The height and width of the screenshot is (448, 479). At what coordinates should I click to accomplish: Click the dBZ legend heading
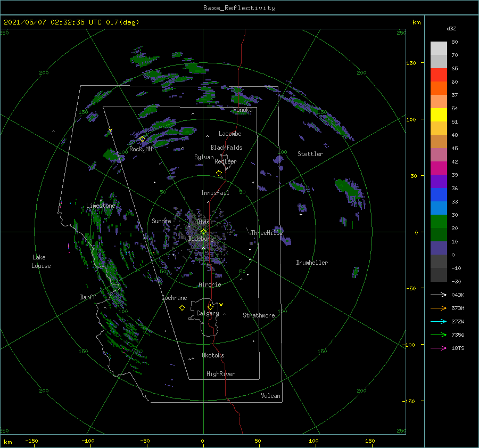point(451,28)
